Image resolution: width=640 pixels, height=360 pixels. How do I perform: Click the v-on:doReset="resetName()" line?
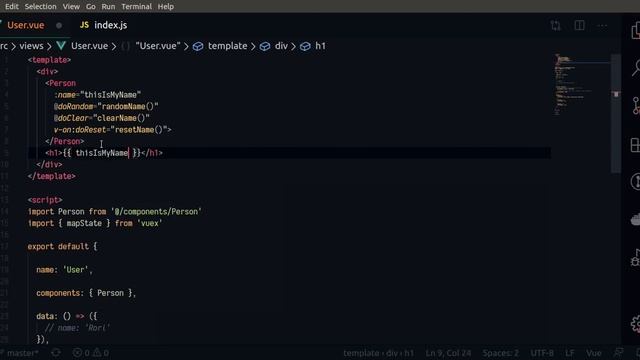pyautogui.click(x=113, y=130)
